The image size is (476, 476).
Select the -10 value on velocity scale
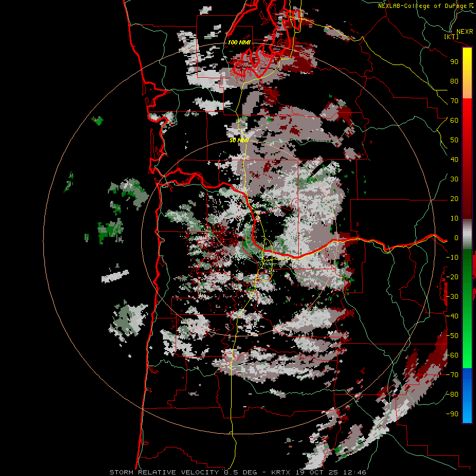pos(452,258)
